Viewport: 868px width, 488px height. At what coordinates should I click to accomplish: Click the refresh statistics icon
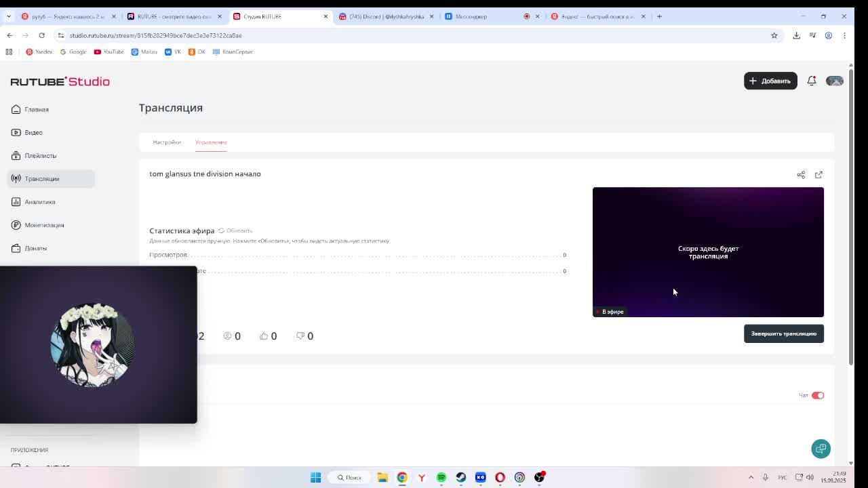pyautogui.click(x=221, y=230)
